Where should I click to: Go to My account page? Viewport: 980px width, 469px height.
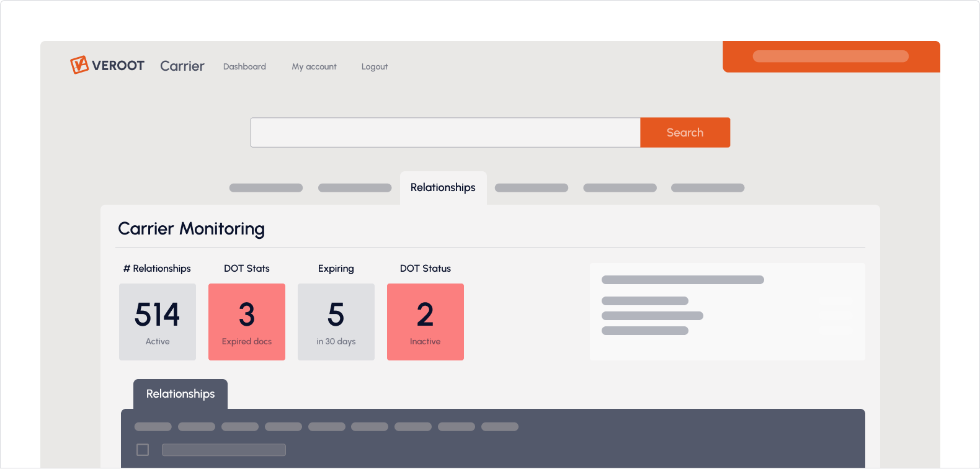coord(314,66)
